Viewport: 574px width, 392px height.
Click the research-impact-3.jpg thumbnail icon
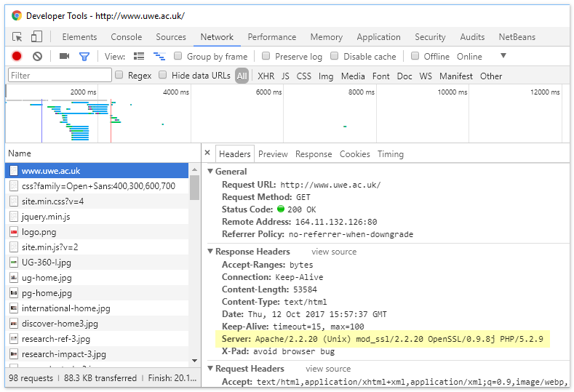pyautogui.click(x=14, y=354)
